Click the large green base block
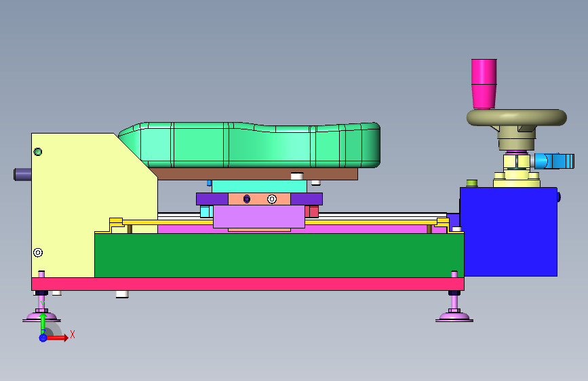The width and height of the screenshot is (588, 381). 279,256
